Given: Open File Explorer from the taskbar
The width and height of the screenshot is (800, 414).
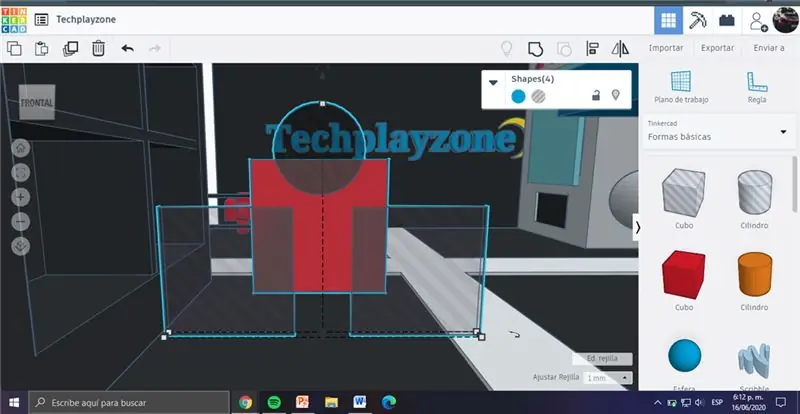Looking at the screenshot, I should coord(331,402).
